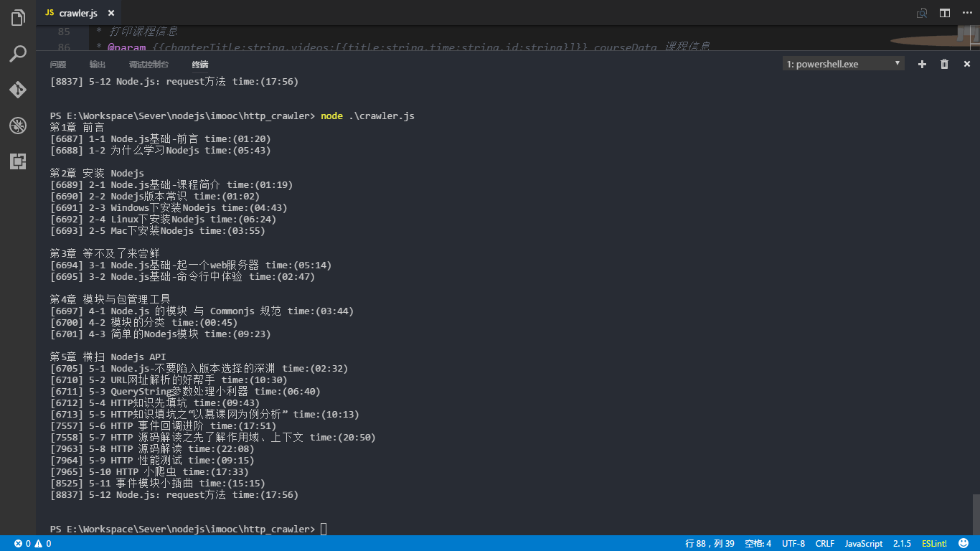Switch to the 调试控制台 panel tab
The height and width of the screenshot is (551, 980).
click(149, 65)
